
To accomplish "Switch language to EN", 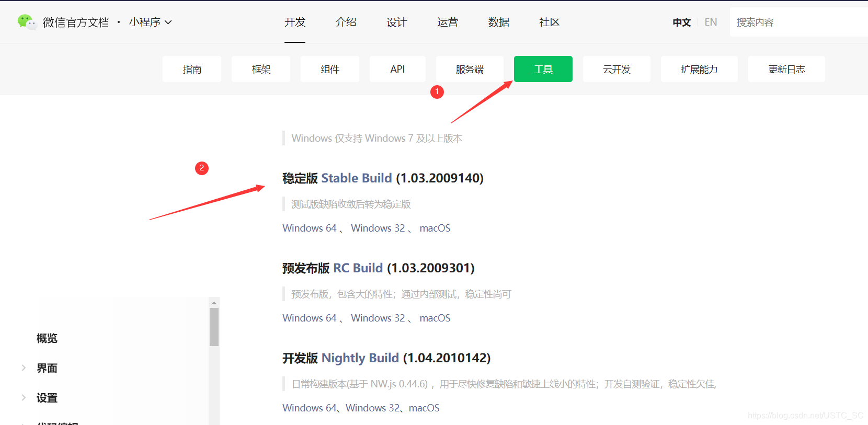I will tap(711, 22).
